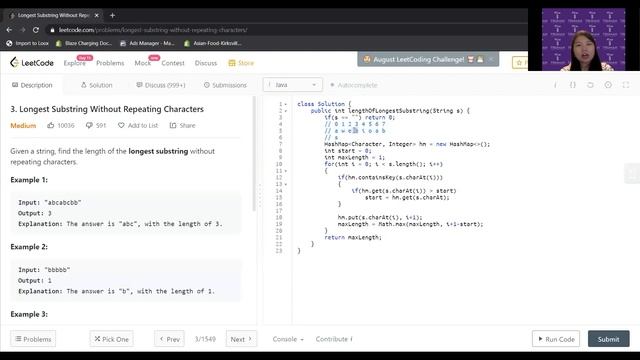640x360 pixels.
Task: Collapse code fold arrow at line 13
Action: (x=286, y=184)
